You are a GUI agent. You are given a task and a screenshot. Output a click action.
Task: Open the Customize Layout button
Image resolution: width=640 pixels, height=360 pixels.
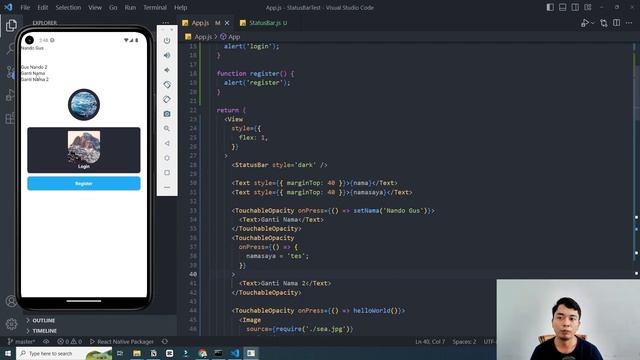coord(588,7)
